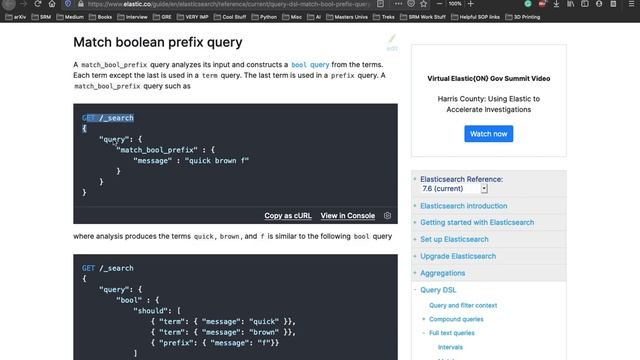Open the Books bookmarks folder

100,17
